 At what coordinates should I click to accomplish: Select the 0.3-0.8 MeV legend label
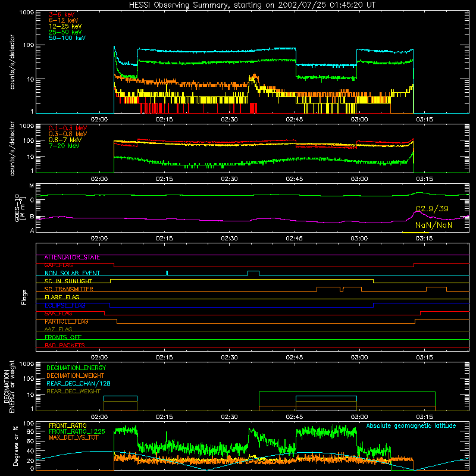68,134
